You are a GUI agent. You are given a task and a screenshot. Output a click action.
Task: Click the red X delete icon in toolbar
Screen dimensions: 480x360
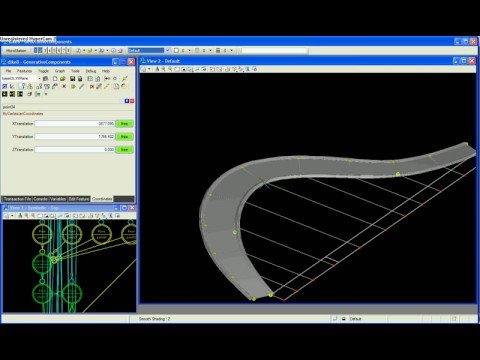pyautogui.click(x=92, y=86)
